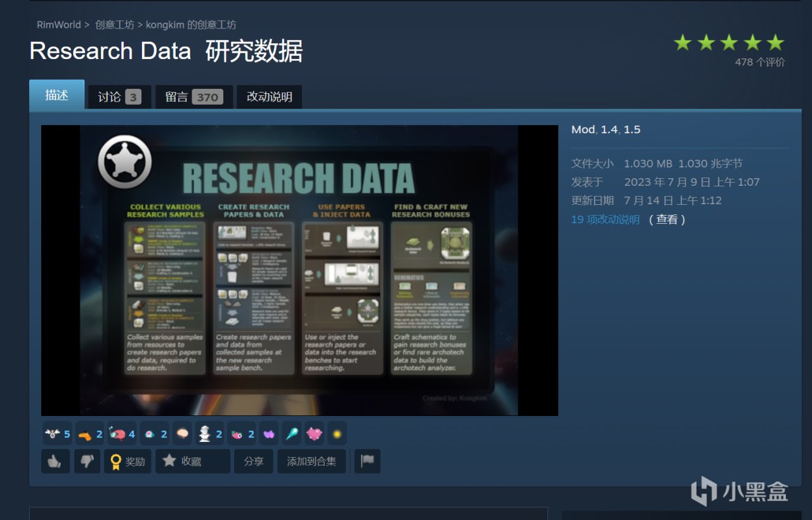The height and width of the screenshot is (520, 812).
Task: Click the purple butterfly award icon
Action: 269,434
